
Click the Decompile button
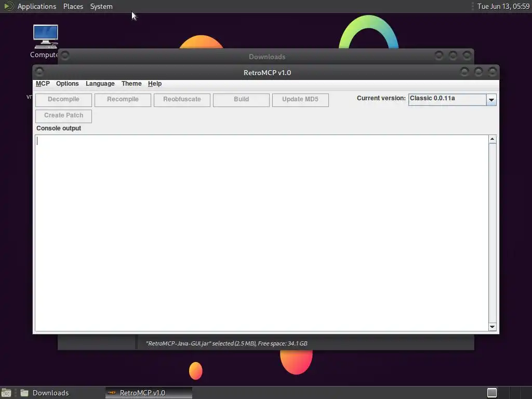(x=63, y=100)
